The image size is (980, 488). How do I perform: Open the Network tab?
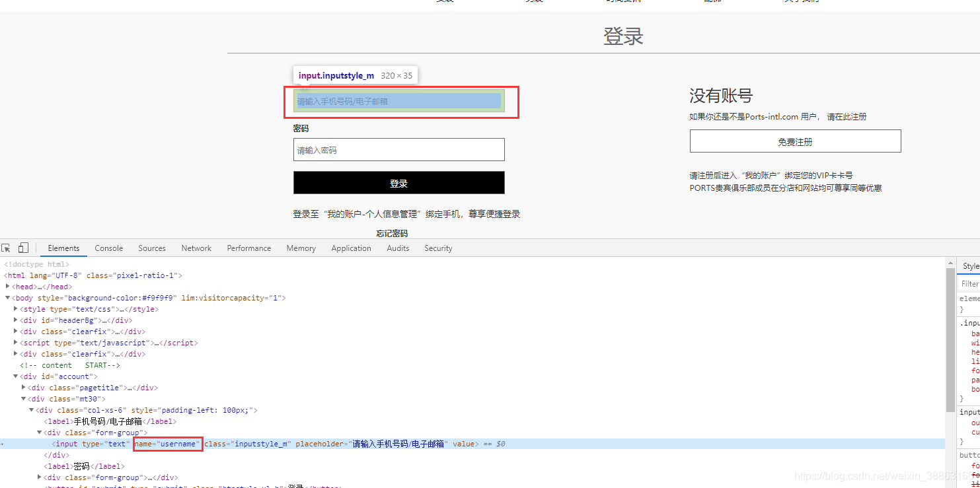click(196, 248)
